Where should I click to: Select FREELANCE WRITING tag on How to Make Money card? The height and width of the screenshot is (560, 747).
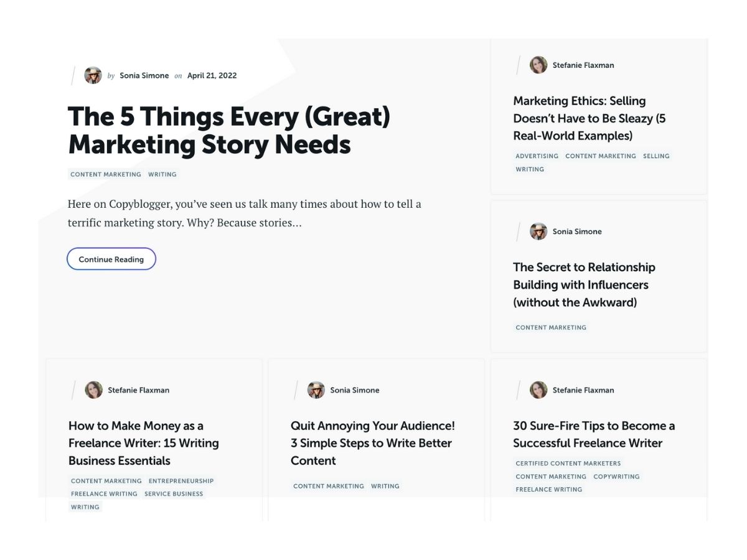pos(104,494)
